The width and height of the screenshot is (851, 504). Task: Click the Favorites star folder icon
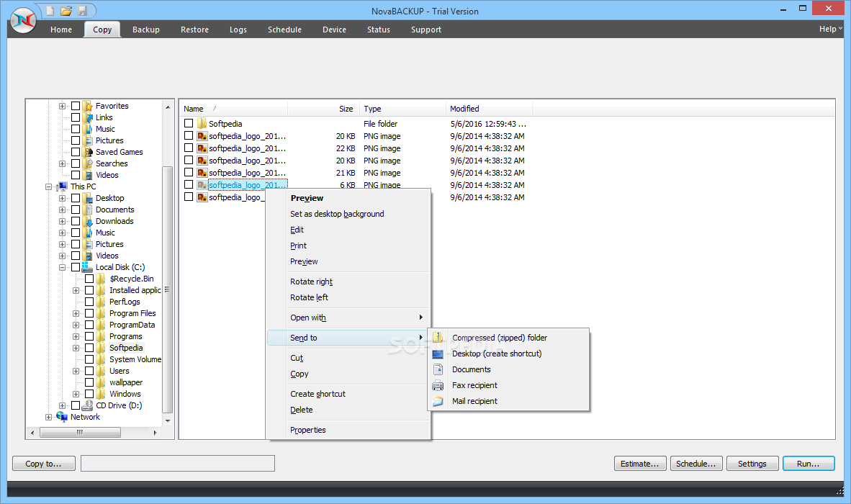coord(89,106)
